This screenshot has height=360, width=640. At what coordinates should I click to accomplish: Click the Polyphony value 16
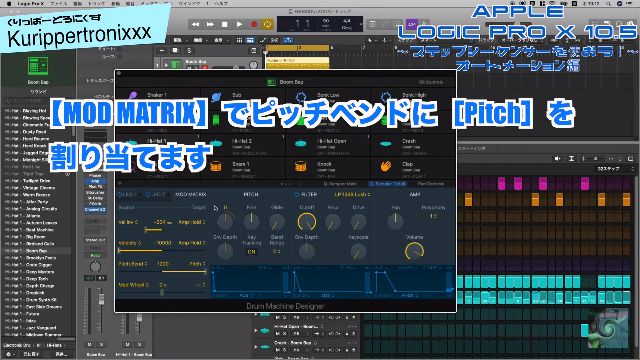pos(433,216)
